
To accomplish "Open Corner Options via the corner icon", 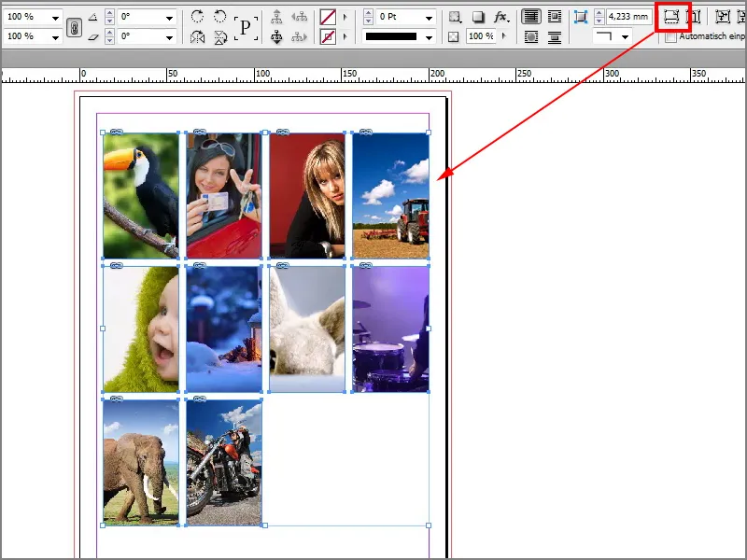I will point(581,17).
